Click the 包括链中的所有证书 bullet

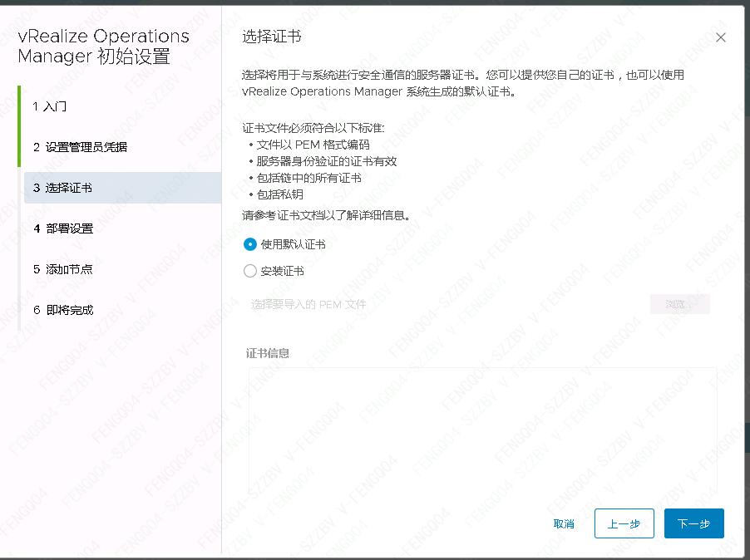[x=309, y=179]
